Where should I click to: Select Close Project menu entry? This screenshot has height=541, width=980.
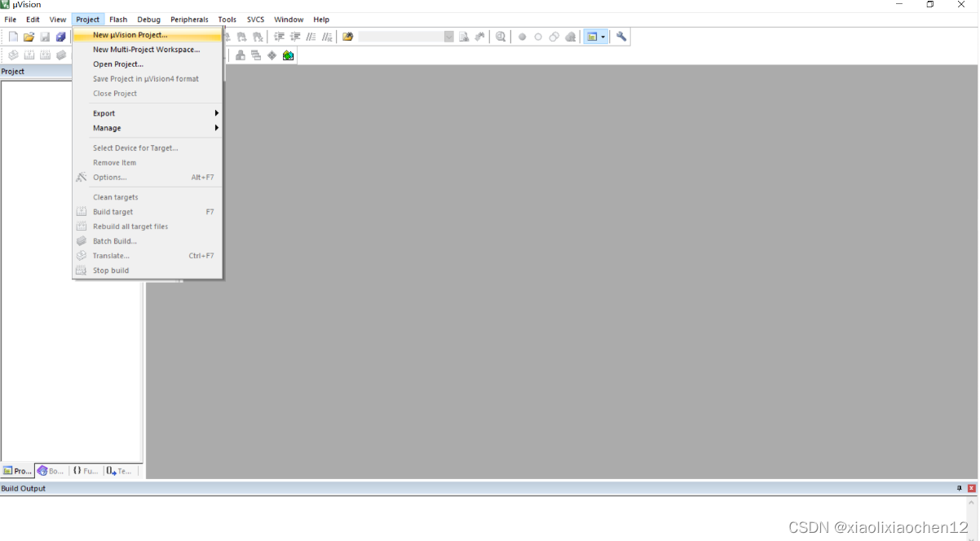(148, 94)
